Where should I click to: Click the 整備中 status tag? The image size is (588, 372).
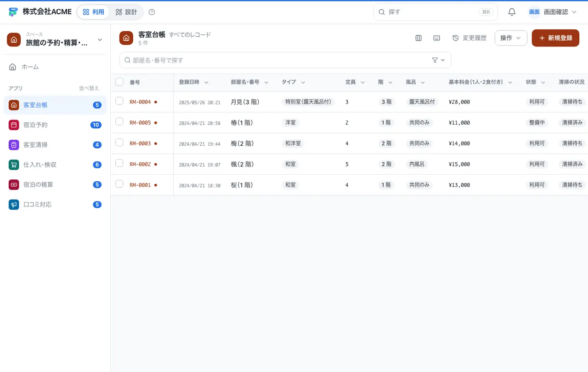click(x=537, y=123)
